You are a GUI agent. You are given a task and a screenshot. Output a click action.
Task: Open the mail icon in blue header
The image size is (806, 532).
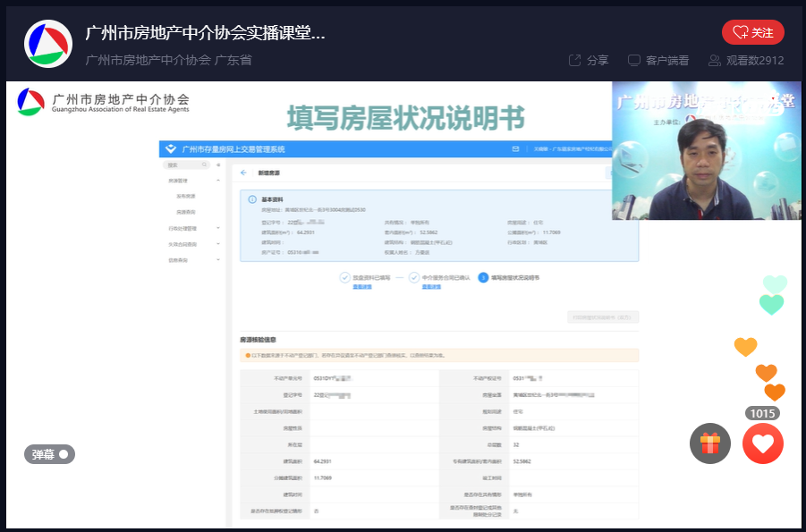515,149
